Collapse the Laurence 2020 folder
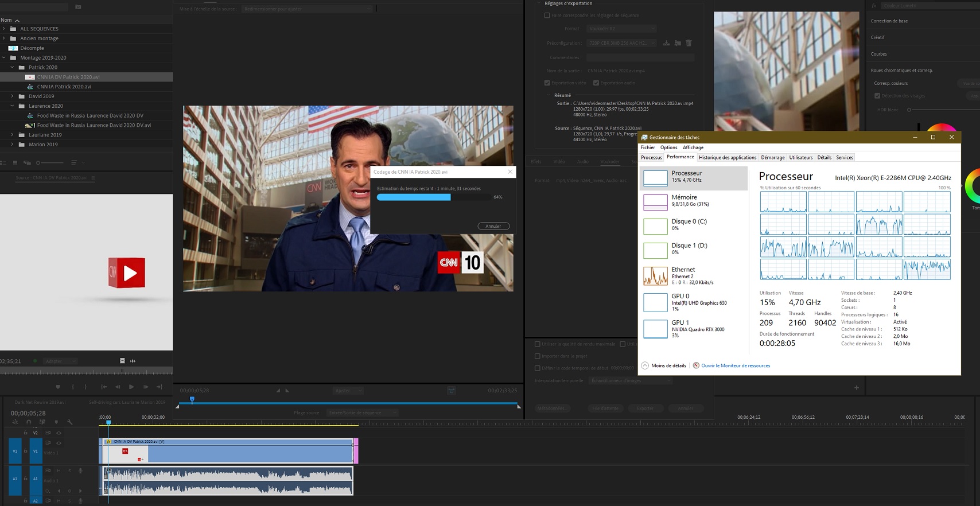The image size is (980, 506). (12, 106)
